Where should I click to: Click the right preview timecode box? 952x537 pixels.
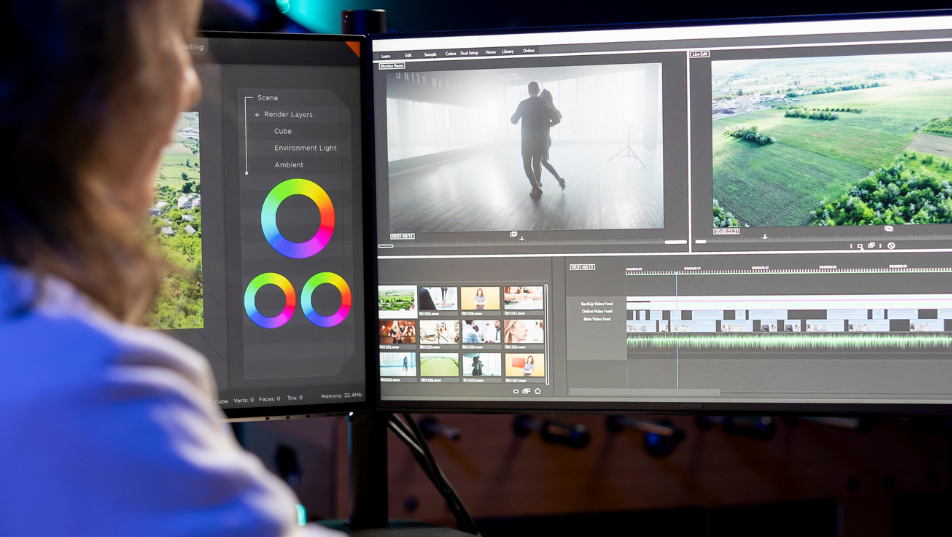tap(726, 231)
